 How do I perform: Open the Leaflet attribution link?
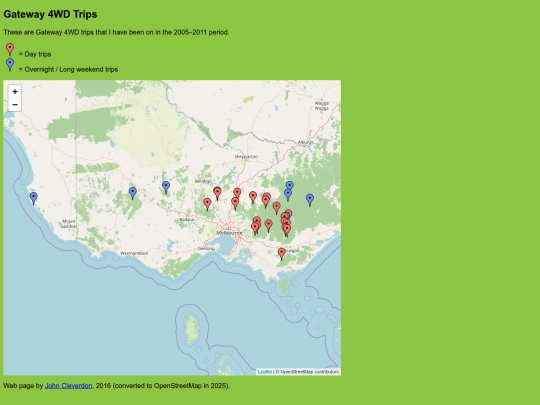tap(264, 372)
